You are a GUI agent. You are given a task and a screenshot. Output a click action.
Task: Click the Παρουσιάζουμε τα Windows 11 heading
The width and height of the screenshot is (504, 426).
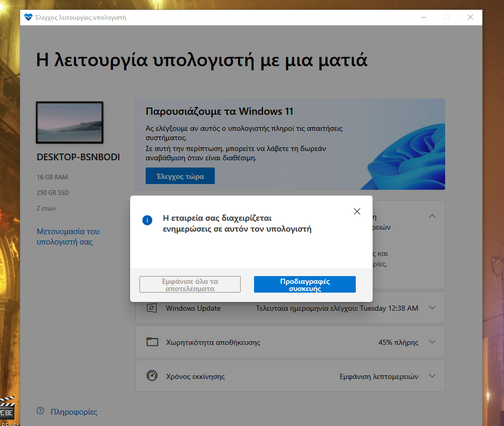click(219, 111)
